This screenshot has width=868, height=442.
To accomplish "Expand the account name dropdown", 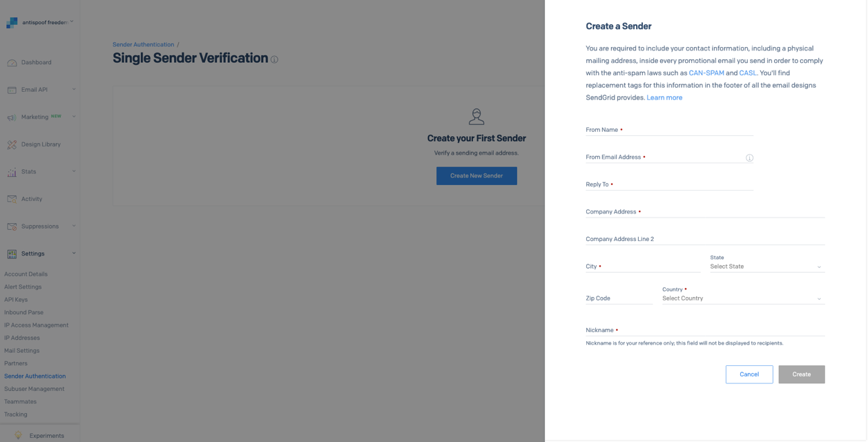I will point(72,22).
